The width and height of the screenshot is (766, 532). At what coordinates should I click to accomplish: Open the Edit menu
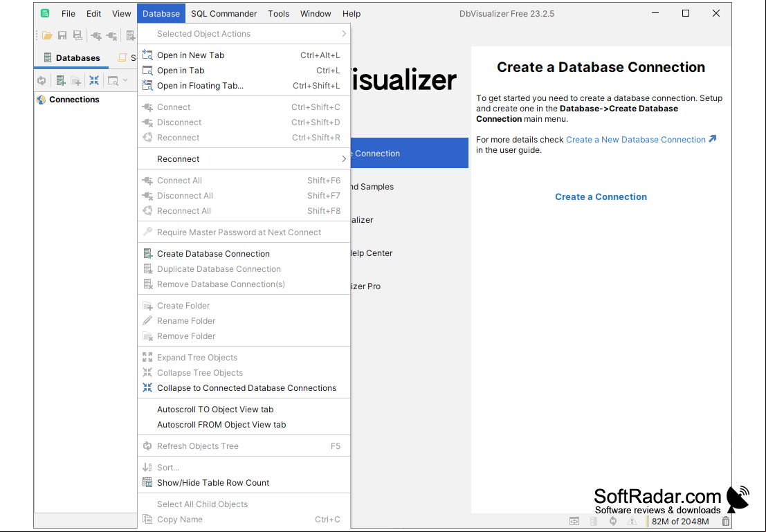(x=94, y=14)
